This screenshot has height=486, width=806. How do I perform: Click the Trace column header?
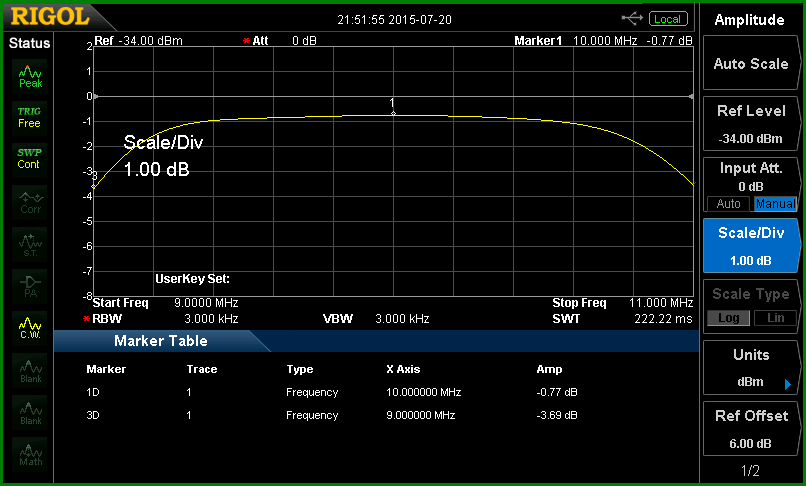coord(202,369)
